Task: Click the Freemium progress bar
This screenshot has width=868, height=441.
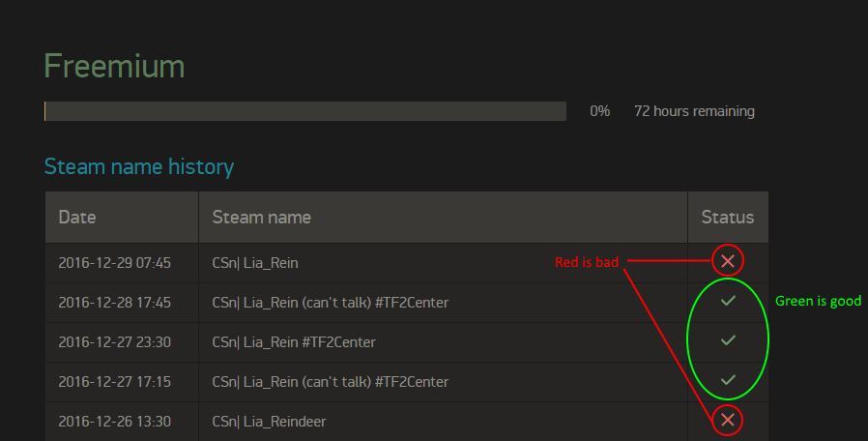Action: (x=305, y=111)
